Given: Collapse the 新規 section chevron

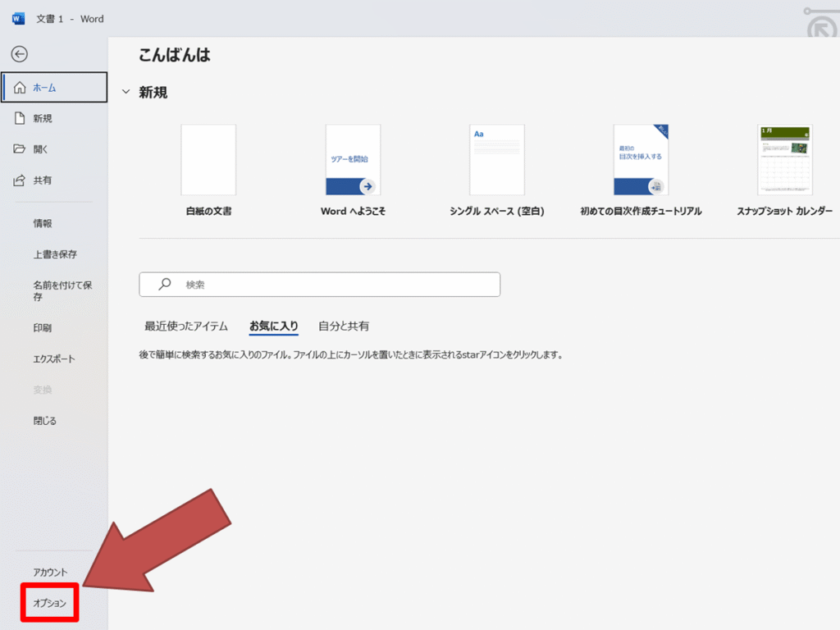Looking at the screenshot, I should (126, 92).
